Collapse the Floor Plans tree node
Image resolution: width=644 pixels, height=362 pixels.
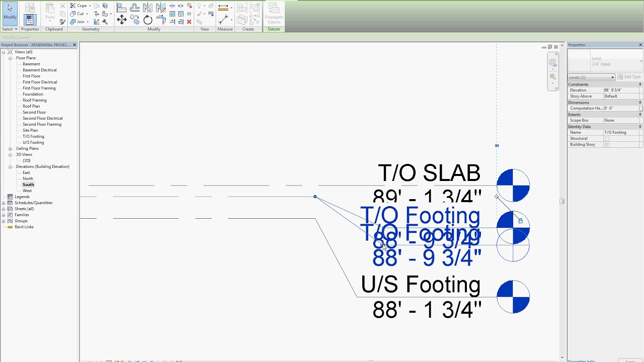pyautogui.click(x=10, y=58)
